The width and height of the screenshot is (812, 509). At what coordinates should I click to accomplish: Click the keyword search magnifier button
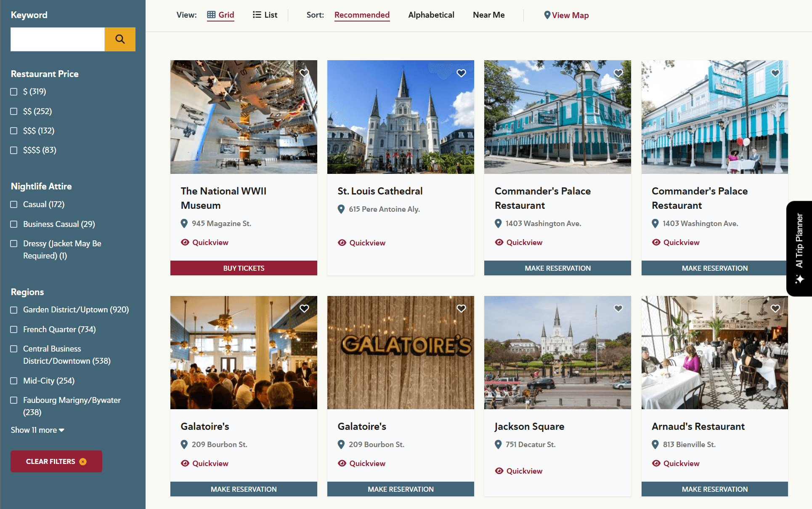120,39
